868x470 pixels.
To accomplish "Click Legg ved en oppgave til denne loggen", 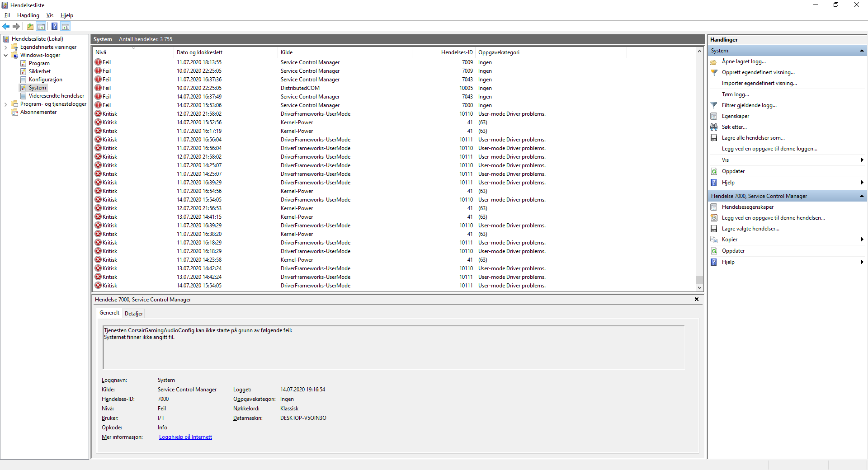I will coord(769,149).
